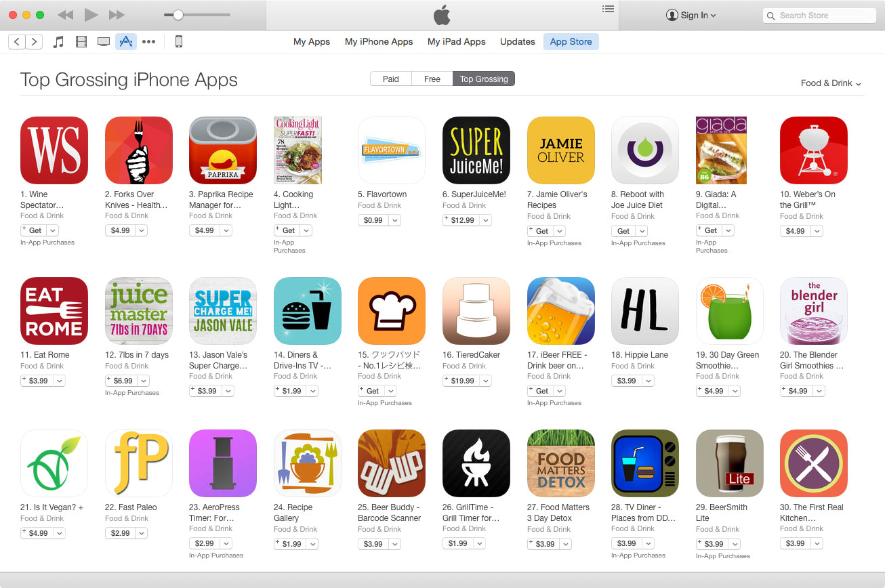This screenshot has width=885, height=588.
Task: Click the iPhone device icon
Action: pos(179,41)
